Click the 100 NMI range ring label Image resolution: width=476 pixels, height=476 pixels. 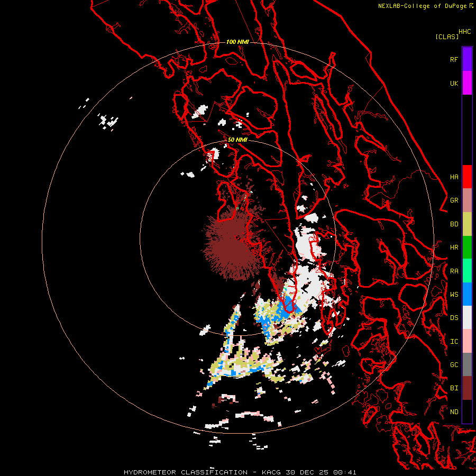tap(237, 42)
